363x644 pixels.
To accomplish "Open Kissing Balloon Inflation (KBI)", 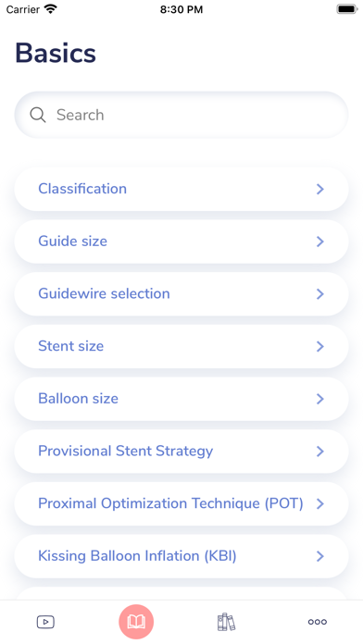I will [181, 556].
